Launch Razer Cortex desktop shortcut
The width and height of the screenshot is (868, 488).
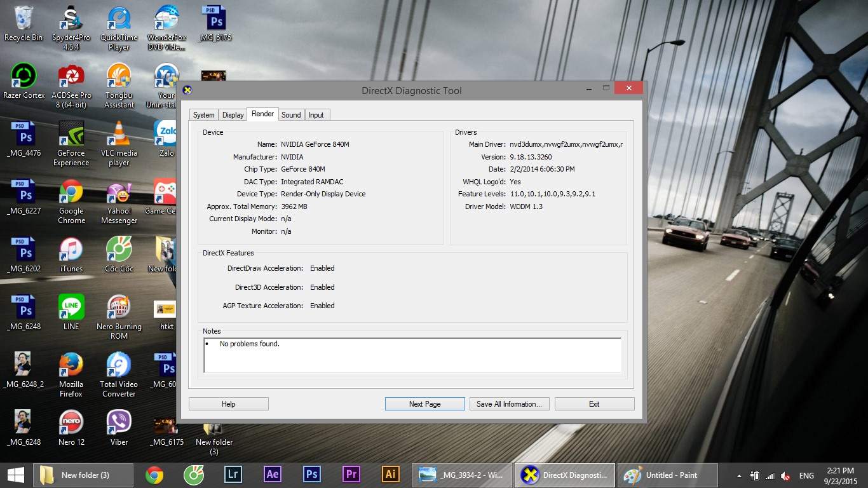click(x=24, y=81)
